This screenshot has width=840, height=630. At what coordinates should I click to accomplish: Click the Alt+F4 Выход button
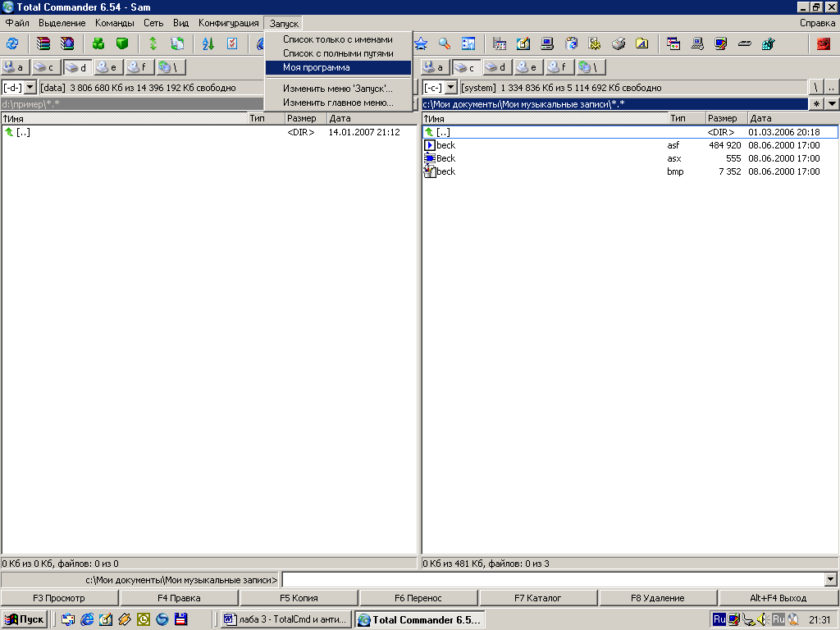click(x=778, y=598)
